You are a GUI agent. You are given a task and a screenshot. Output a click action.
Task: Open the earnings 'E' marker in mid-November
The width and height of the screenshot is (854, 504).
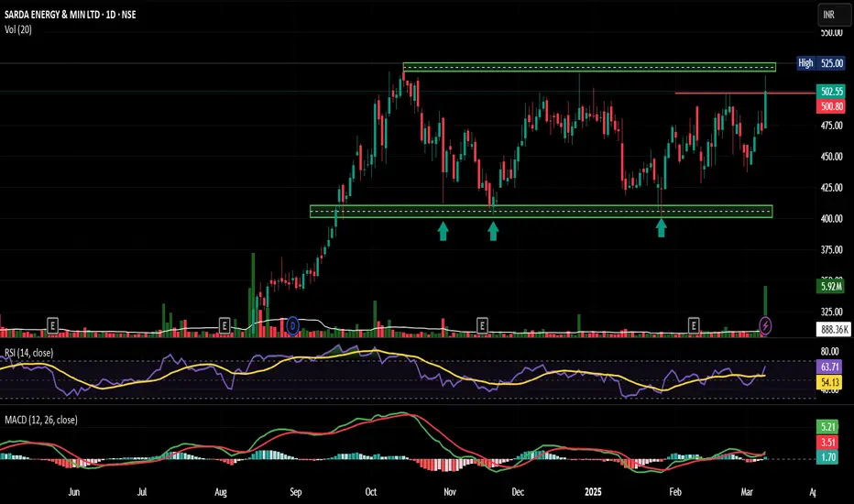click(482, 326)
